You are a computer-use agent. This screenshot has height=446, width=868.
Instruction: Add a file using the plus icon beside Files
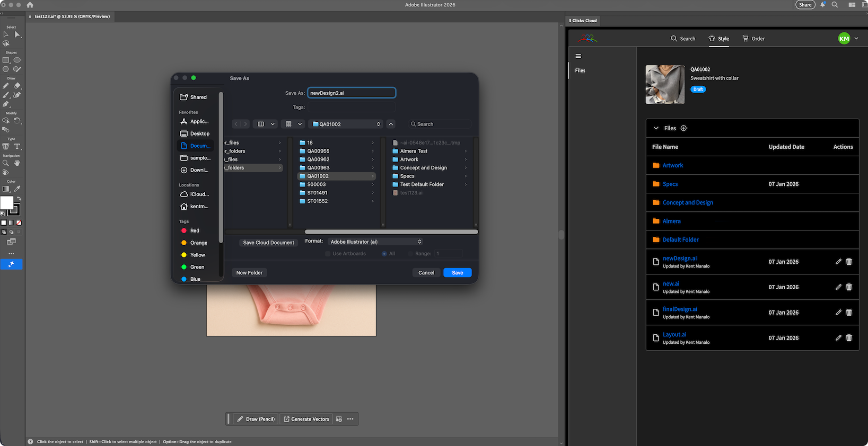(x=683, y=128)
